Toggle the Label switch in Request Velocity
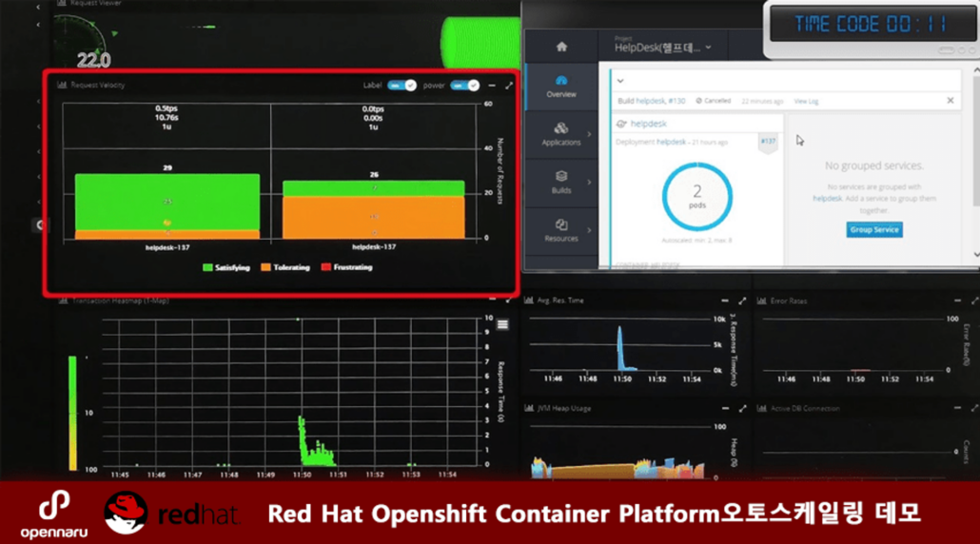This screenshot has width=980, height=544. click(402, 86)
